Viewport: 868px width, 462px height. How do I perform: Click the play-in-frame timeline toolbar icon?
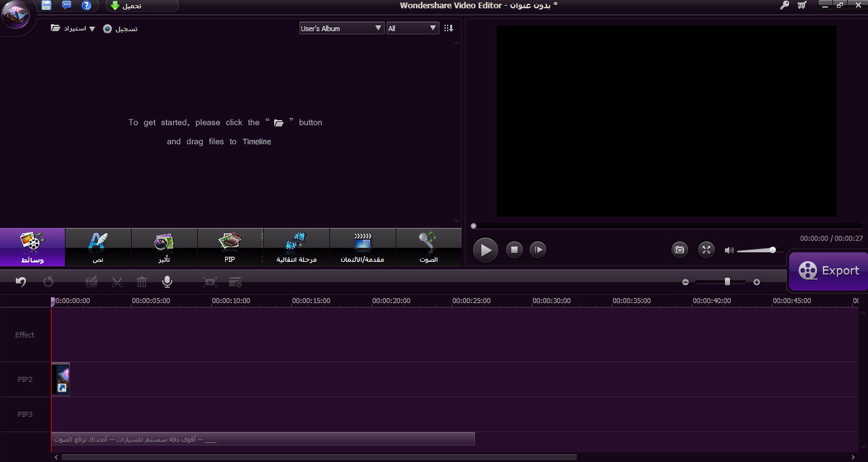210,282
